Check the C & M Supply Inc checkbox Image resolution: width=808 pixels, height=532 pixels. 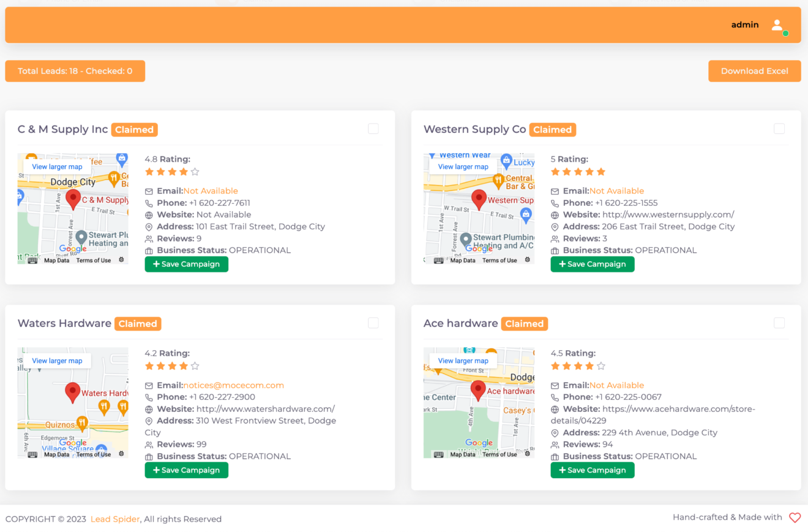tap(373, 129)
